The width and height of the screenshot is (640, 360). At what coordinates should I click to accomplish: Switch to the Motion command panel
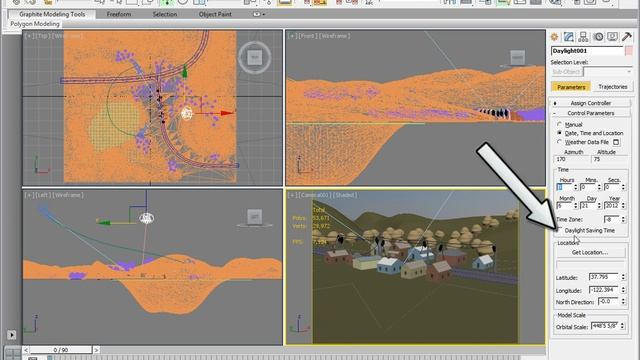[x=598, y=37]
